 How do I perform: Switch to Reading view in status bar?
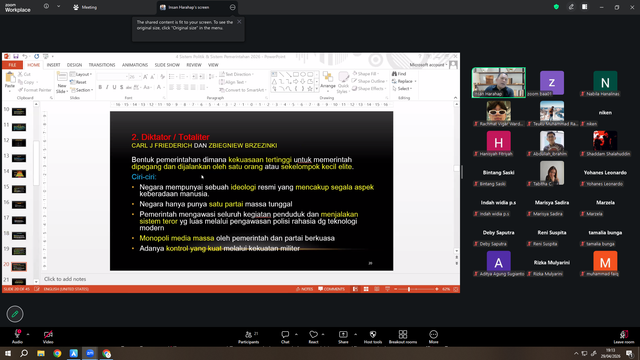pyautogui.click(x=377, y=289)
